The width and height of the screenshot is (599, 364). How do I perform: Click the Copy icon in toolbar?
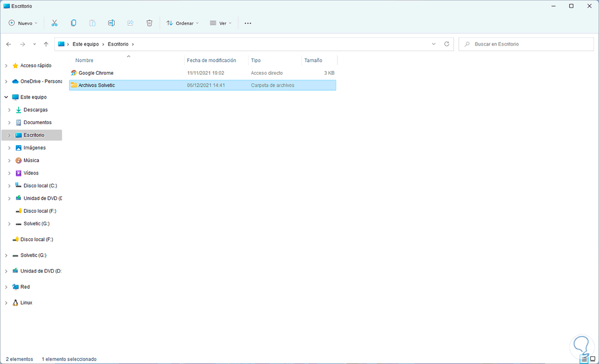pos(73,23)
